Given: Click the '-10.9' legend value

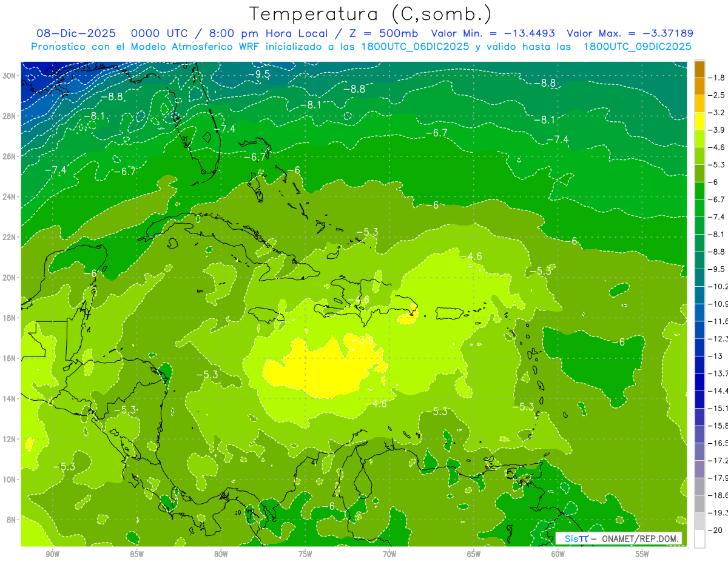Looking at the screenshot, I should click(x=718, y=304).
